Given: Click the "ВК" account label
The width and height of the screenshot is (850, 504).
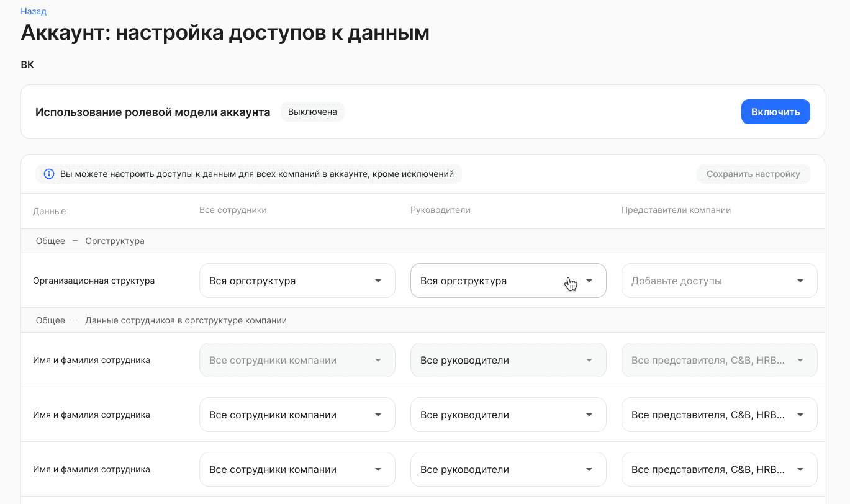Looking at the screenshot, I should (27, 64).
